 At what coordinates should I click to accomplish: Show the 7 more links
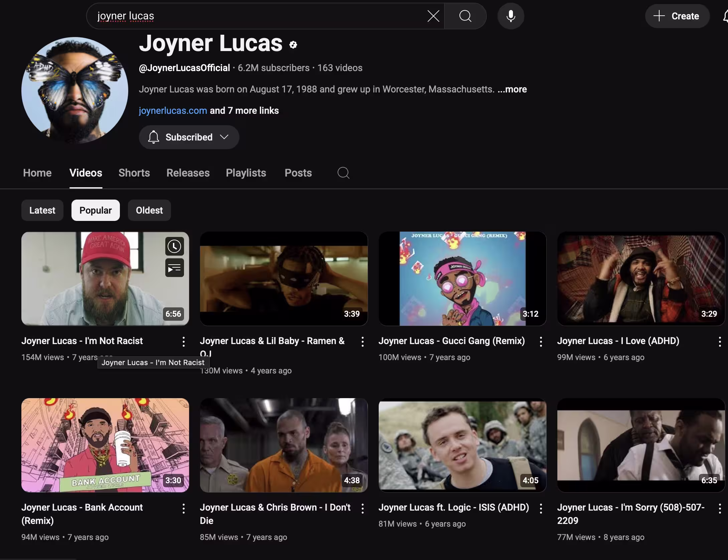tap(244, 110)
